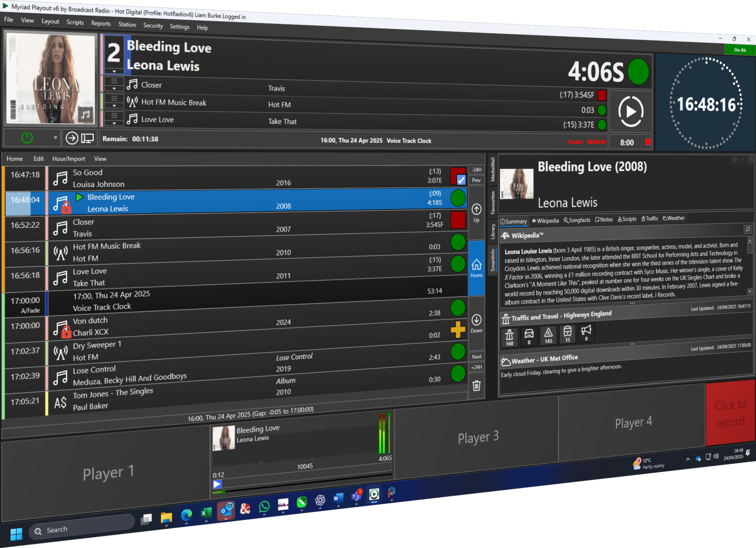Click the car traffic icon showing 0
The image size is (756, 548).
pyautogui.click(x=529, y=336)
